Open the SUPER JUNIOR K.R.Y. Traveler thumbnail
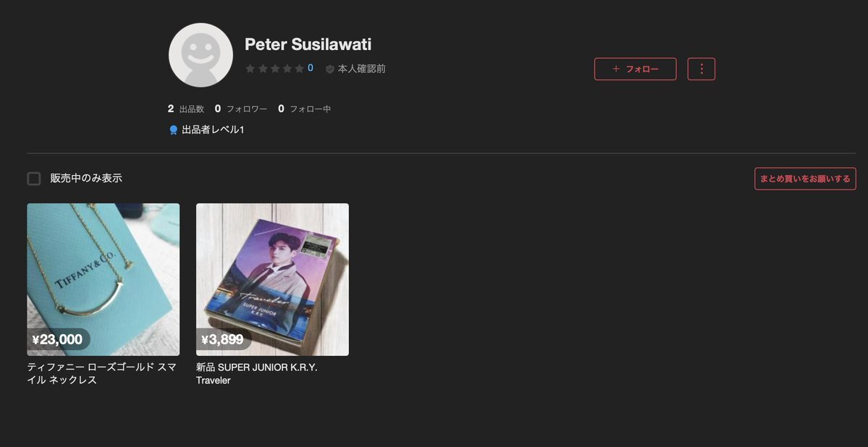This screenshot has width=868, height=447. coord(272,279)
